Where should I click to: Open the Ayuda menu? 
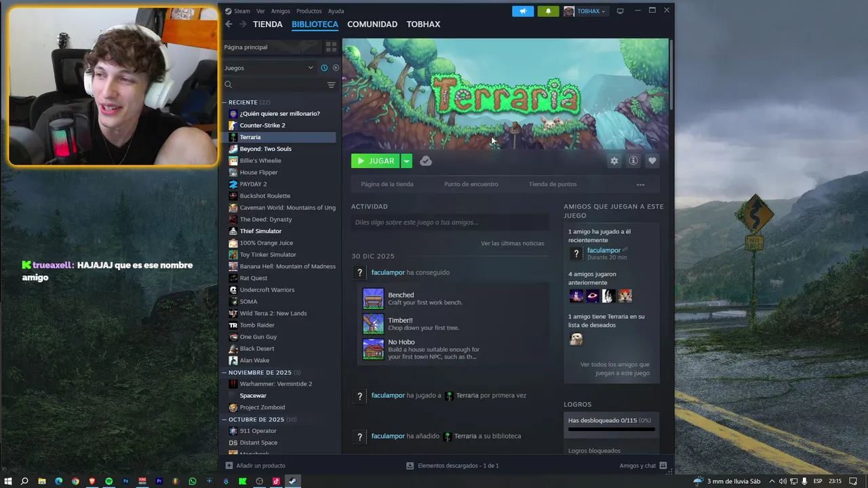point(336,11)
